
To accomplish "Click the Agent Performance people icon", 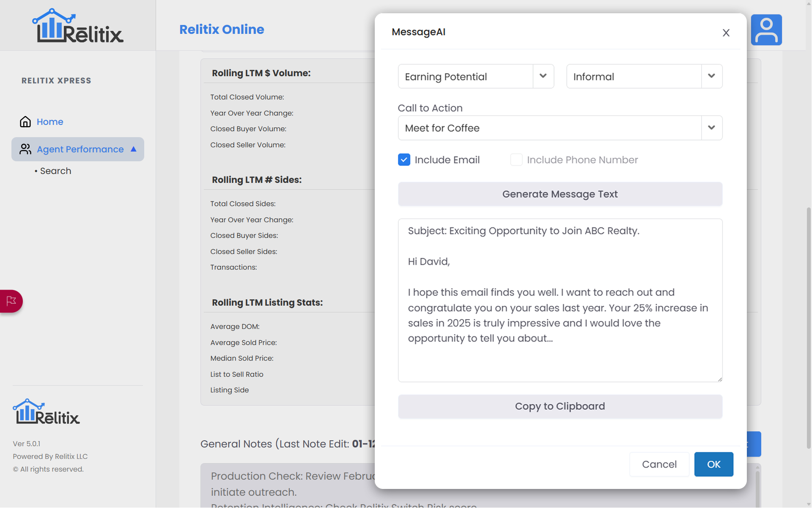I will tap(25, 149).
